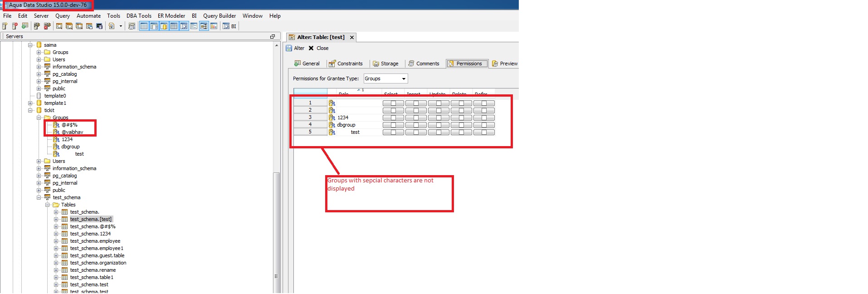Screen dimensions: 868x294
Task: Click the form list view toolbar icon
Action: pos(194,26)
